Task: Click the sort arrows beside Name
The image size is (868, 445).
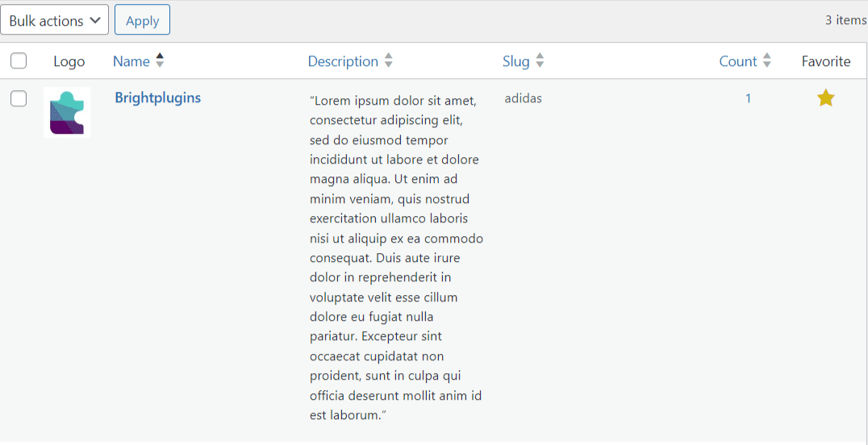Action: [160, 60]
